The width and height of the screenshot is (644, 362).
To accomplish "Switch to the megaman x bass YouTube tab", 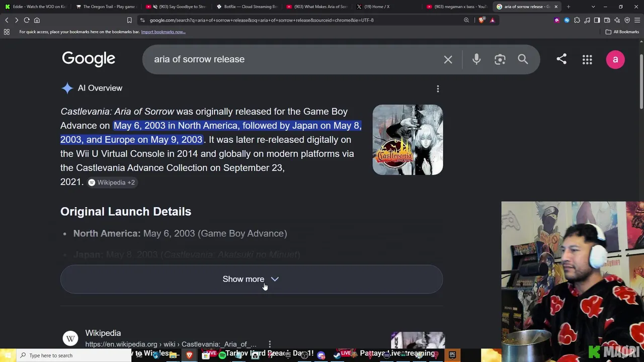I will (457, 7).
